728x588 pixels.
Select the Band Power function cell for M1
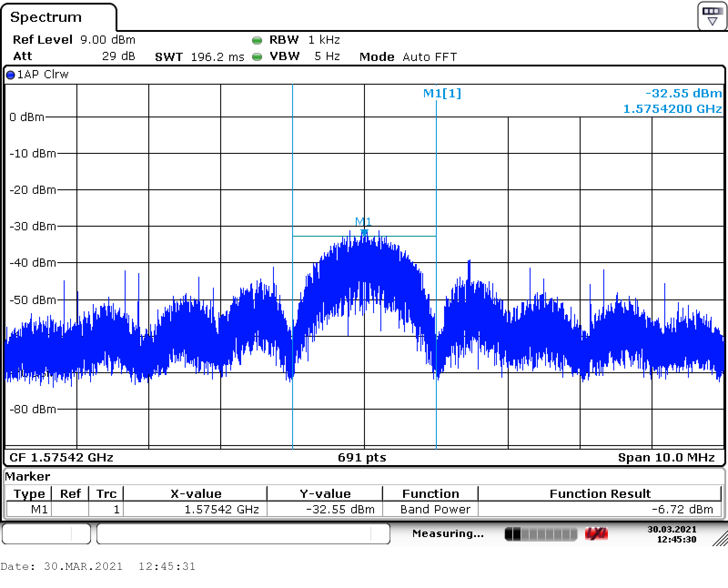pos(435,509)
